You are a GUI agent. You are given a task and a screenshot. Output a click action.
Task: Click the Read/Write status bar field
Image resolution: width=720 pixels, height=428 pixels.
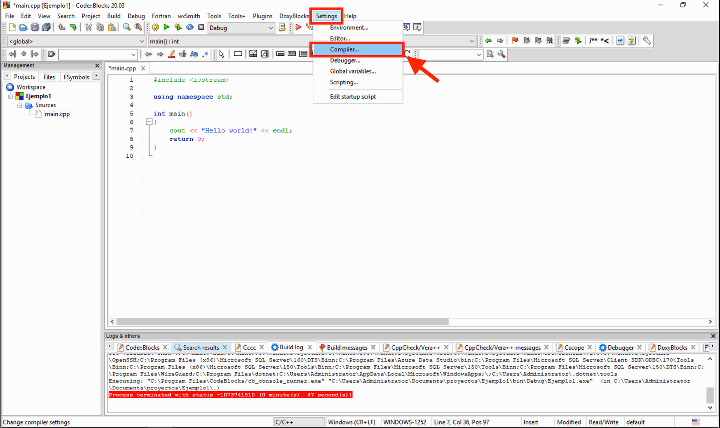(603, 422)
